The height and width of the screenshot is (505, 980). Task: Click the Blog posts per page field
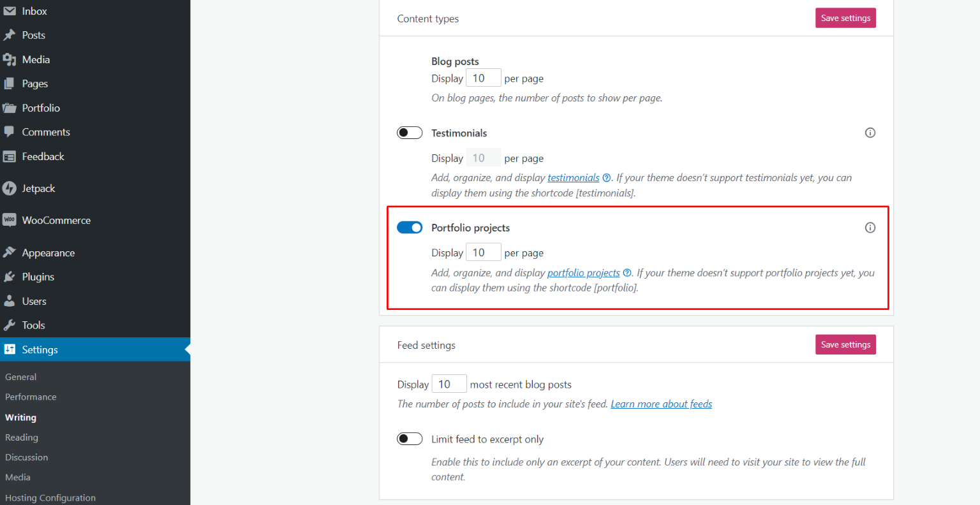click(x=484, y=78)
